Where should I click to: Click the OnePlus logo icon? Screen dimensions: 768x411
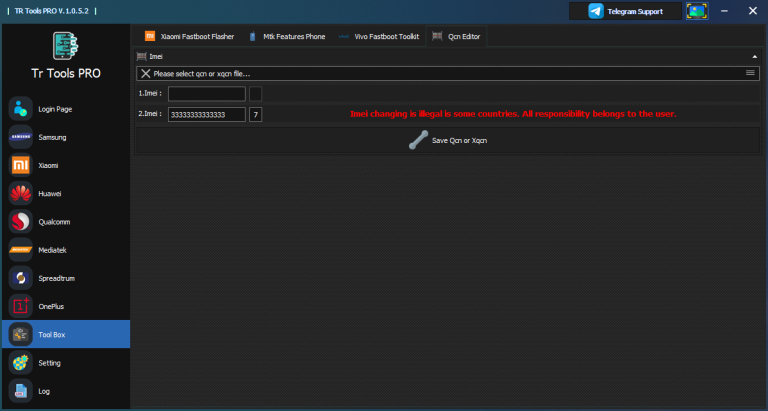21,306
